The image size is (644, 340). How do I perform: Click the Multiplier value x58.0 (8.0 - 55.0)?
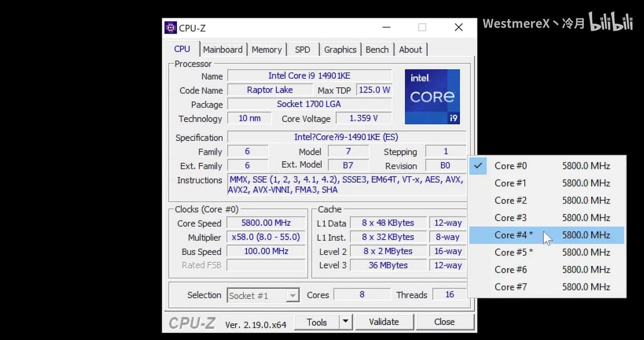tap(266, 237)
